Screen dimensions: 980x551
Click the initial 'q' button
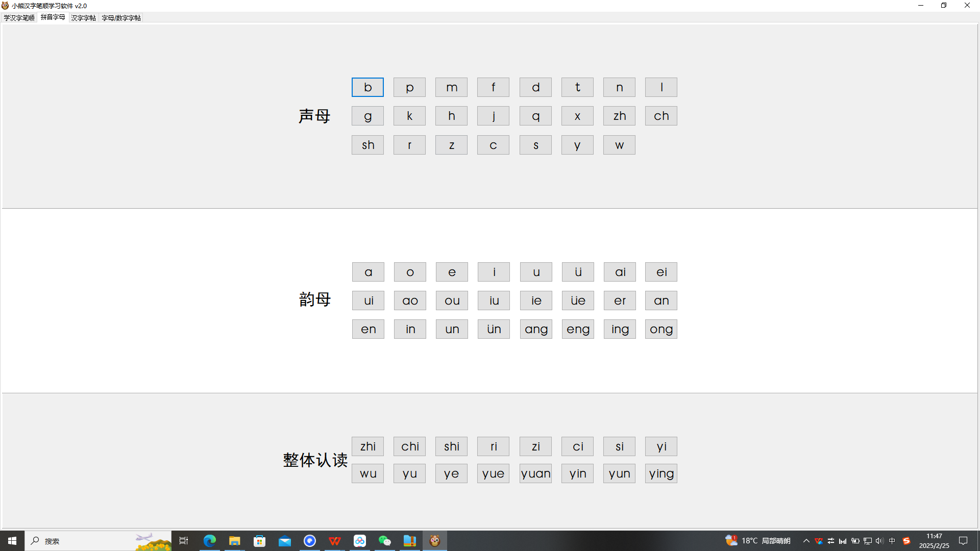click(x=535, y=116)
